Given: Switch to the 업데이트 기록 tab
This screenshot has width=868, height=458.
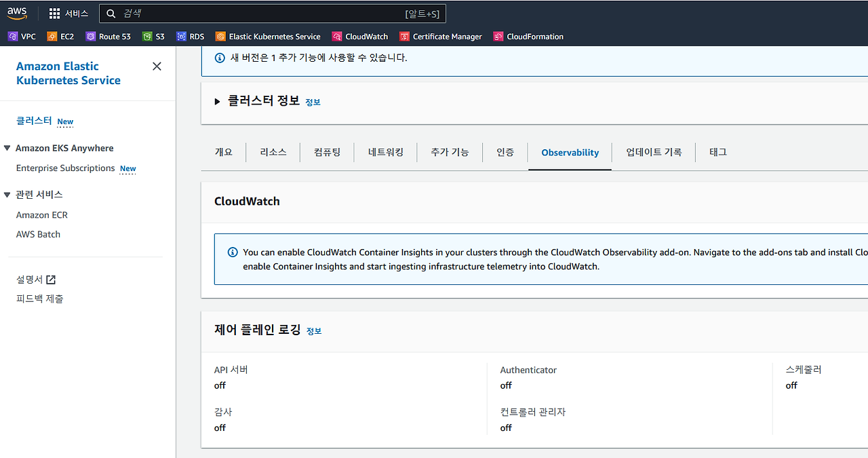Looking at the screenshot, I should click(x=654, y=152).
